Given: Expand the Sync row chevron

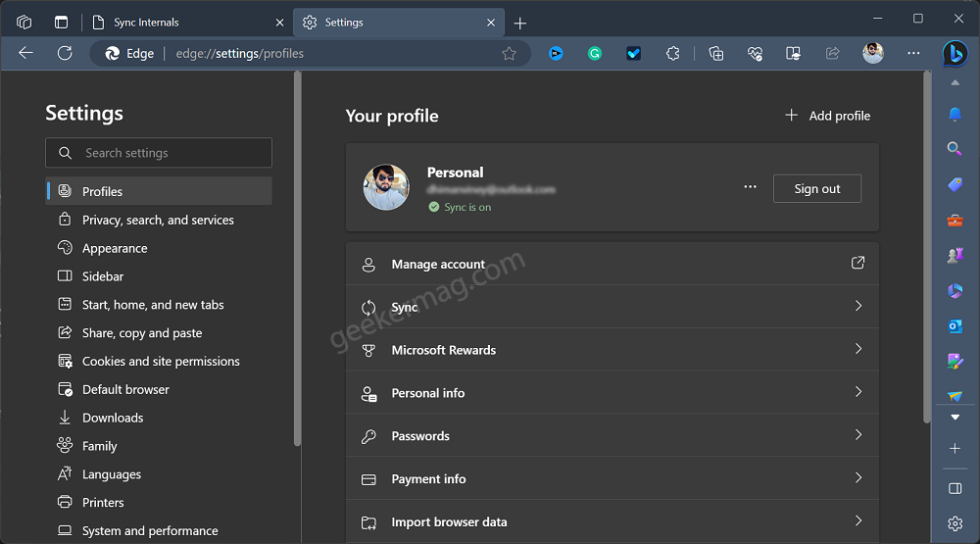Looking at the screenshot, I should (x=858, y=306).
